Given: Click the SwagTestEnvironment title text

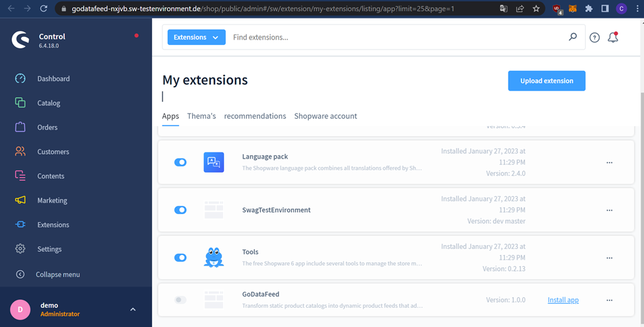Looking at the screenshot, I should pyautogui.click(x=276, y=210).
